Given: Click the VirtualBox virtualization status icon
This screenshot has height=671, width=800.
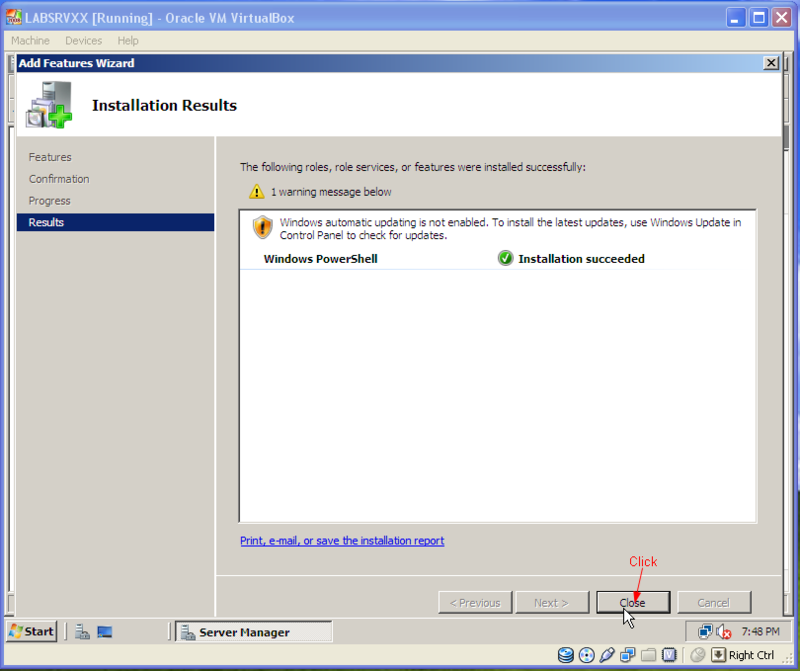Looking at the screenshot, I should tap(669, 655).
